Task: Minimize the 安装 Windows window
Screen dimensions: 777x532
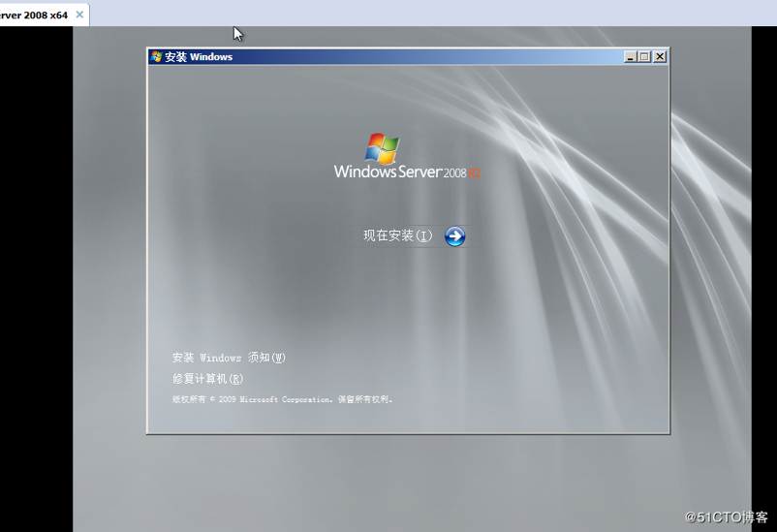Action: [x=630, y=57]
